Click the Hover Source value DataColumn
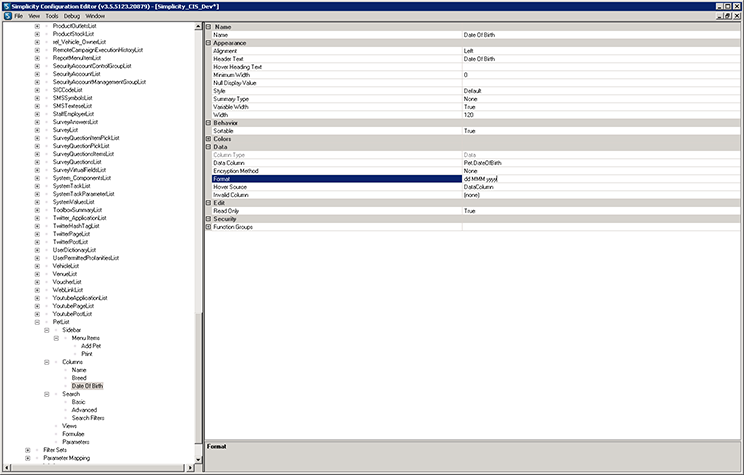The height and width of the screenshot is (475, 744). point(601,187)
